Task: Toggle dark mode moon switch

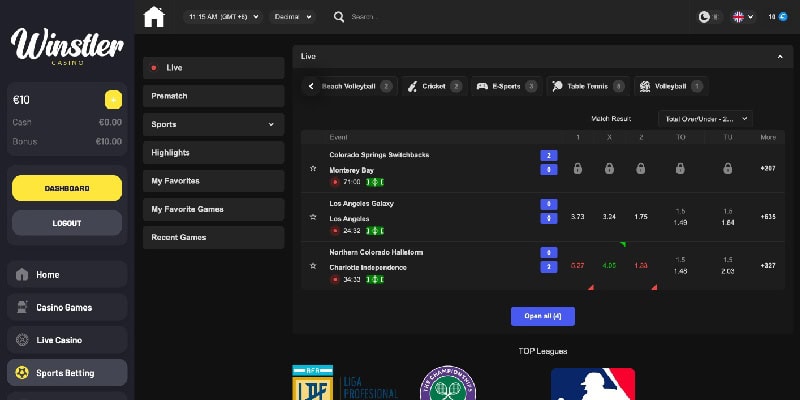Action: 710,17
